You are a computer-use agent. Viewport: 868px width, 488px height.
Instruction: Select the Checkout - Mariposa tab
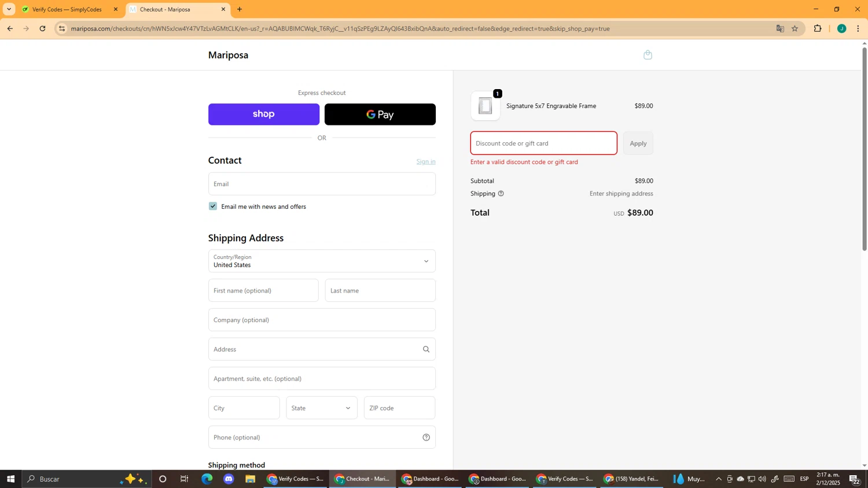point(177,9)
